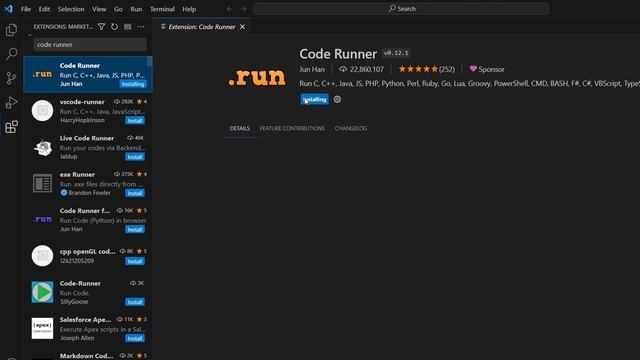Click the 22,860,107 install count
640x360 pixels.
coord(362,69)
